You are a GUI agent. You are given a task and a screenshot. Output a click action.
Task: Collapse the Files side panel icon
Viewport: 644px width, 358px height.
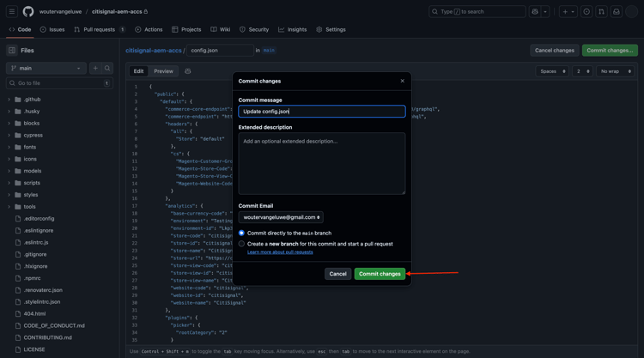[12, 51]
